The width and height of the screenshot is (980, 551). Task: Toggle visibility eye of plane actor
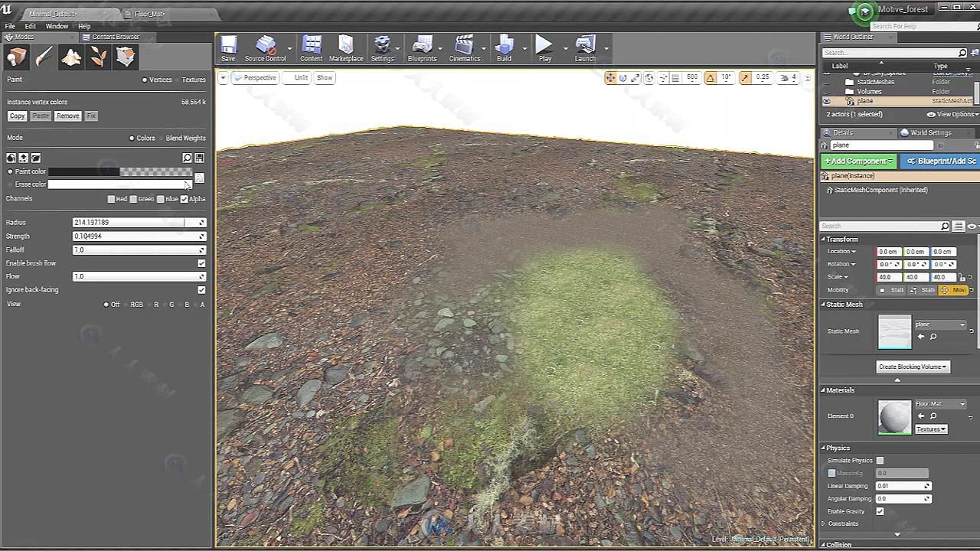tap(826, 101)
